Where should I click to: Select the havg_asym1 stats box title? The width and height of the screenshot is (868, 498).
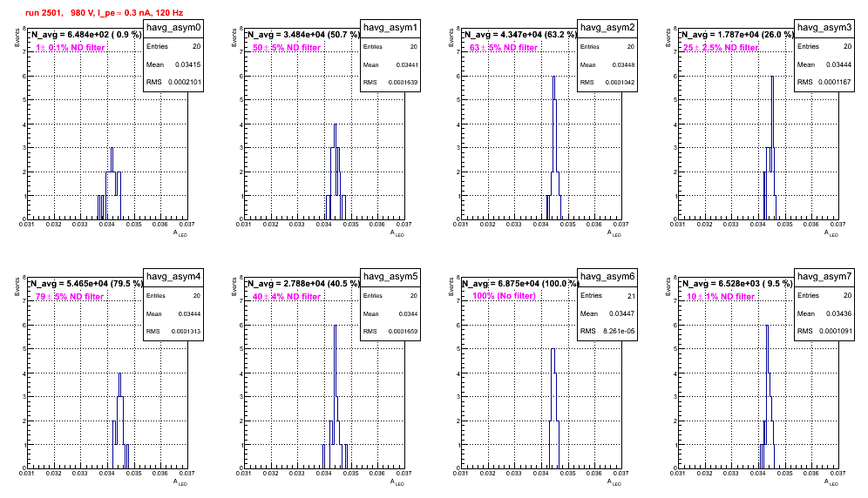click(x=390, y=27)
